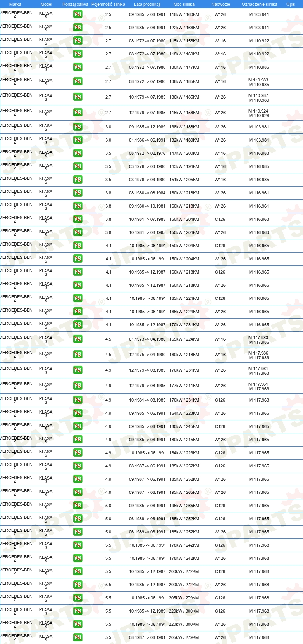The height and width of the screenshot is (644, 303).
Task: Click the Nadwozie column header
Action: (x=221, y=4)
